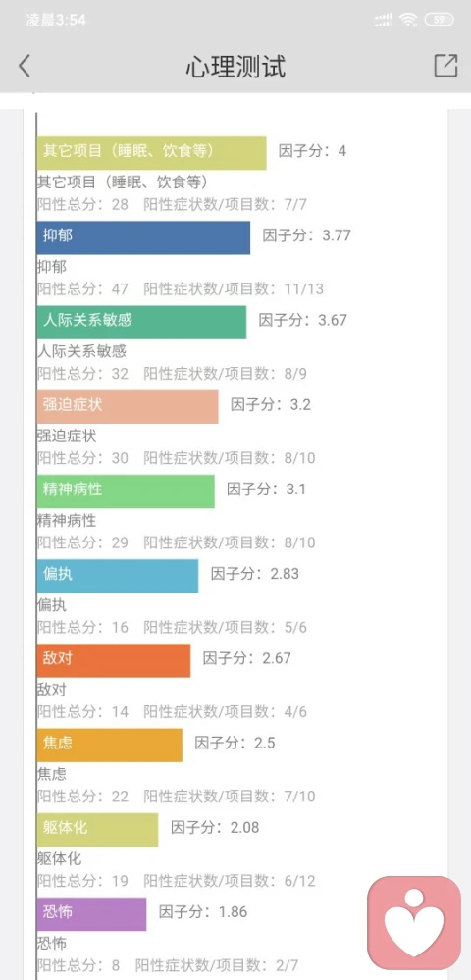Tap the 心理测试 page title
The image size is (471, 980).
(235, 67)
